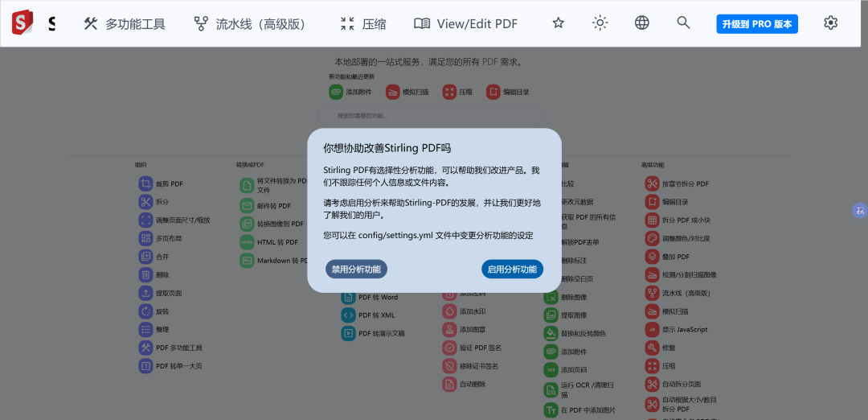Viewport: 868px width, 420px height.
Task: Open View/Edit PDF in the navbar
Action: click(x=465, y=24)
